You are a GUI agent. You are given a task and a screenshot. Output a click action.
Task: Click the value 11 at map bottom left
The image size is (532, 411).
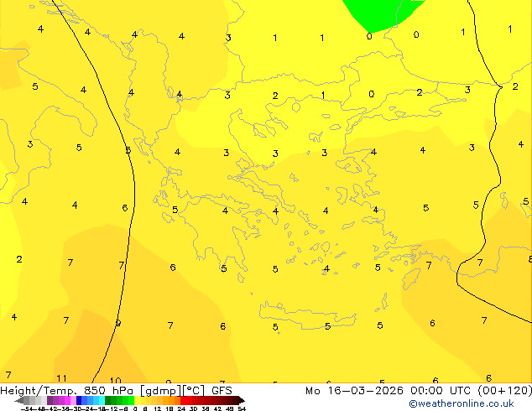coord(61,377)
